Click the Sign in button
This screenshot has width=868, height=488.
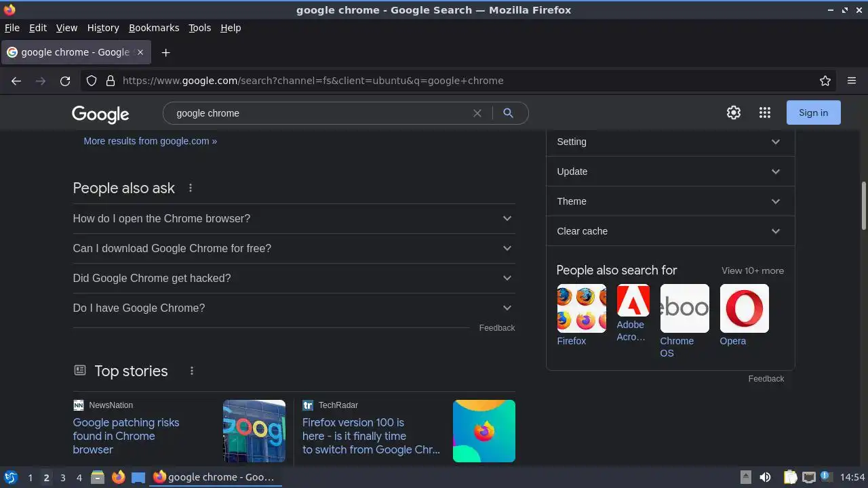(x=813, y=113)
